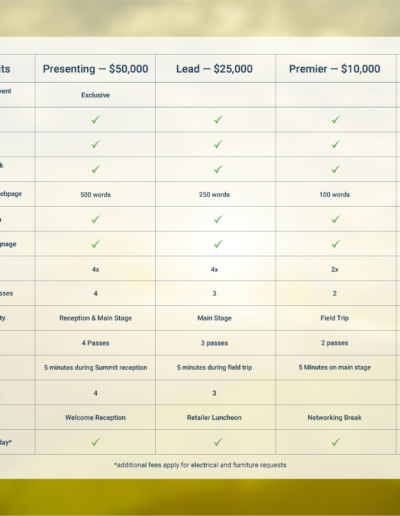Screen dimensions: 400x516
Task: Click the signage row checkmark under Premier
Action: point(336,244)
